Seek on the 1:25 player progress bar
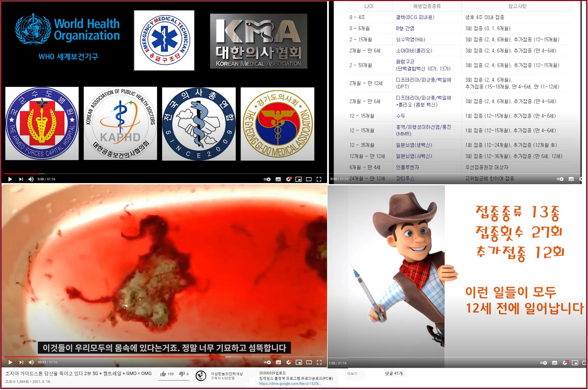Screen dimensions: 588x390 pos(457,358)
